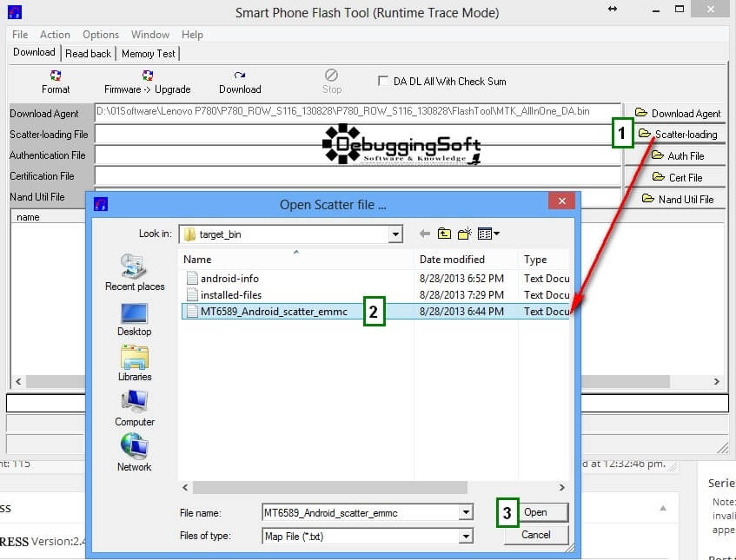736x560 pixels.
Task: Maximize the Smart Phone Flash Tool window
Action: pyautogui.click(x=680, y=9)
